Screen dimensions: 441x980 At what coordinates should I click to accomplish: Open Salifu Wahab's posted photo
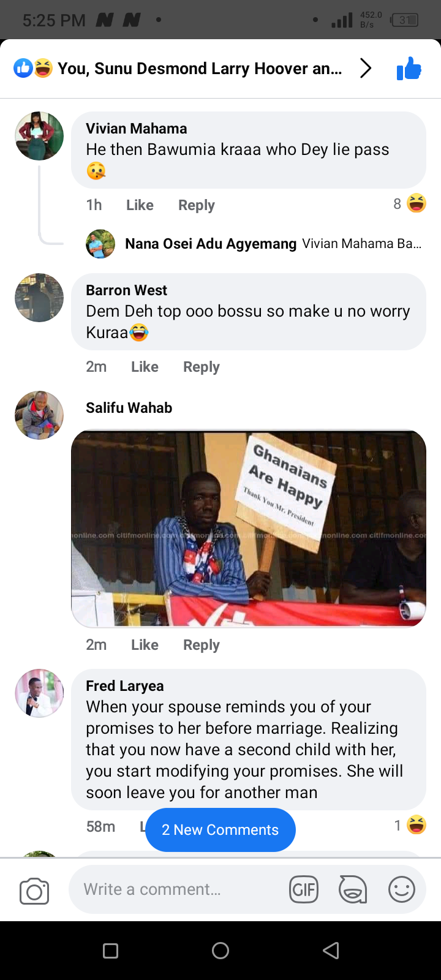[249, 529]
